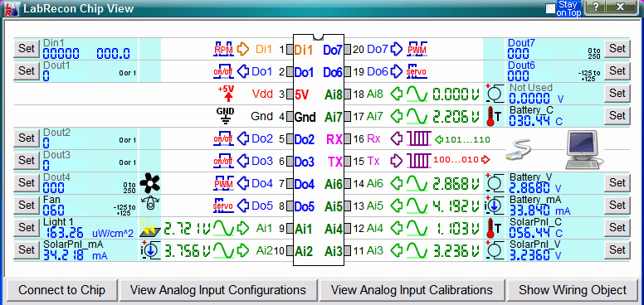Click the thermometer icon for Battery_C
Viewport: 644px width, 305px height.
pyautogui.click(x=493, y=116)
